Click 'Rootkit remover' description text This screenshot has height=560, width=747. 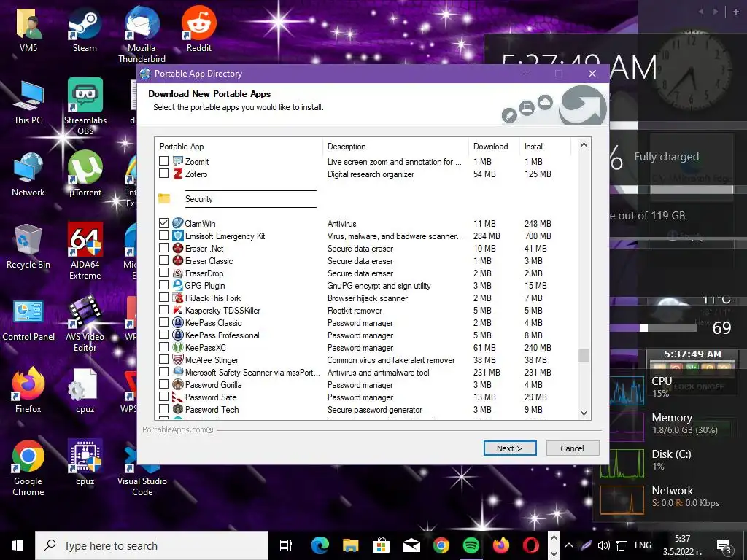pyautogui.click(x=355, y=311)
